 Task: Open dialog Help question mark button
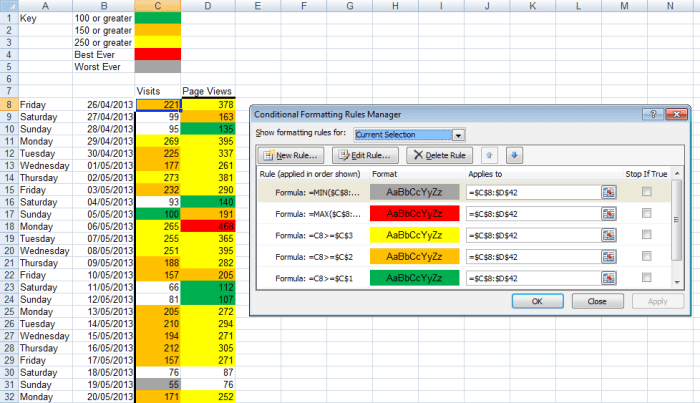point(653,115)
